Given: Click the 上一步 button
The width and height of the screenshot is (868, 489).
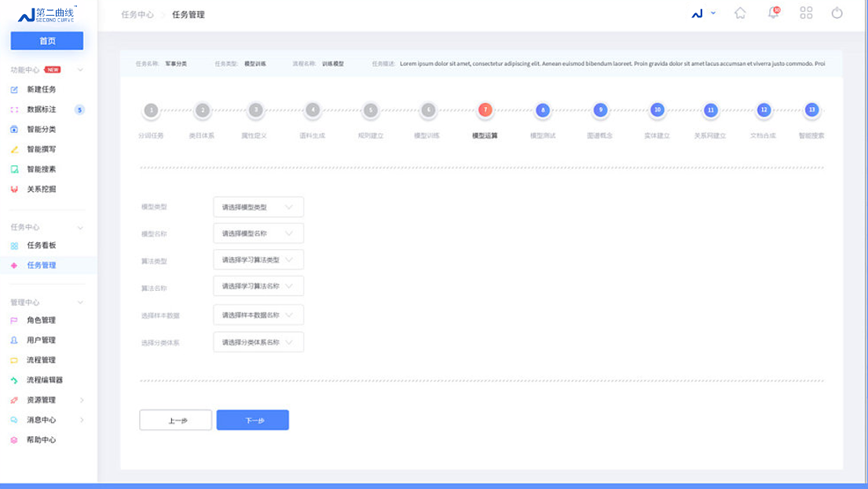Looking at the screenshot, I should pos(176,421).
